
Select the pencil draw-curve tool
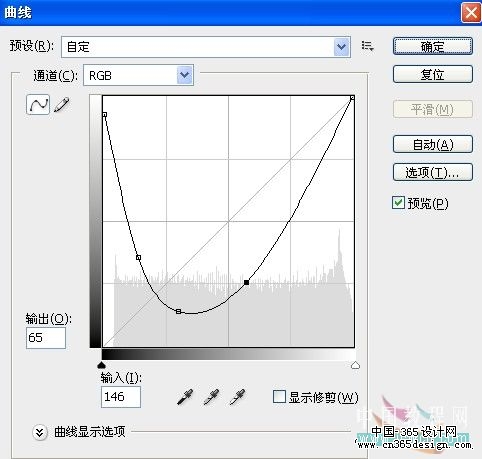tap(62, 105)
